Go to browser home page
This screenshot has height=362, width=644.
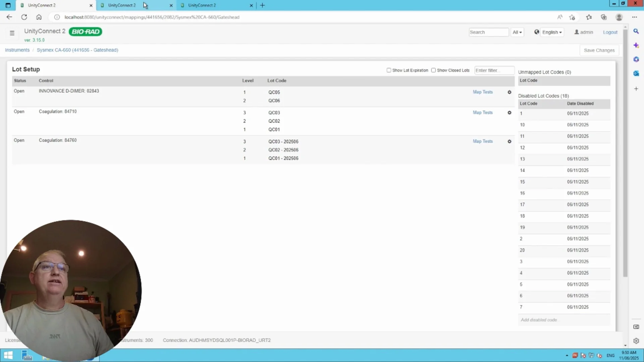(x=39, y=17)
